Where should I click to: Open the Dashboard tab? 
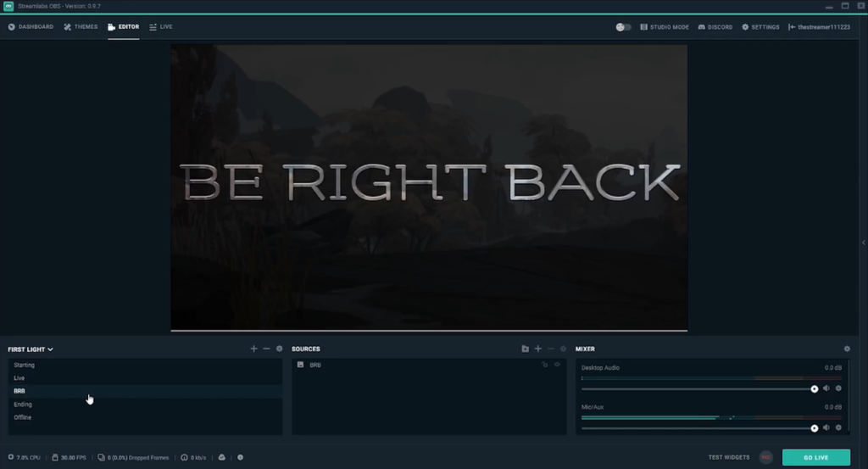click(x=31, y=26)
